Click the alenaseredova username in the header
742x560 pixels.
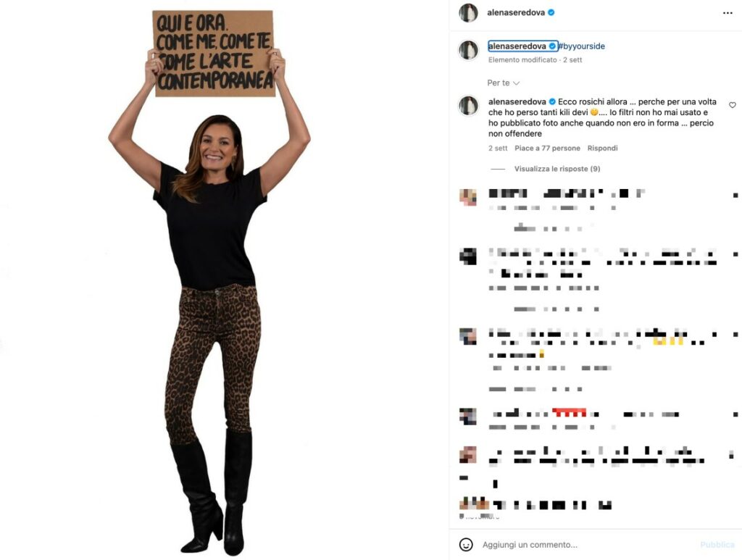click(x=516, y=13)
